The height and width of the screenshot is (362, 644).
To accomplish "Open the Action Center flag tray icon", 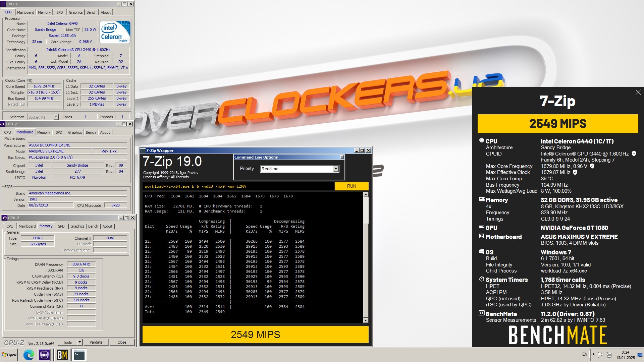I will [601, 355].
